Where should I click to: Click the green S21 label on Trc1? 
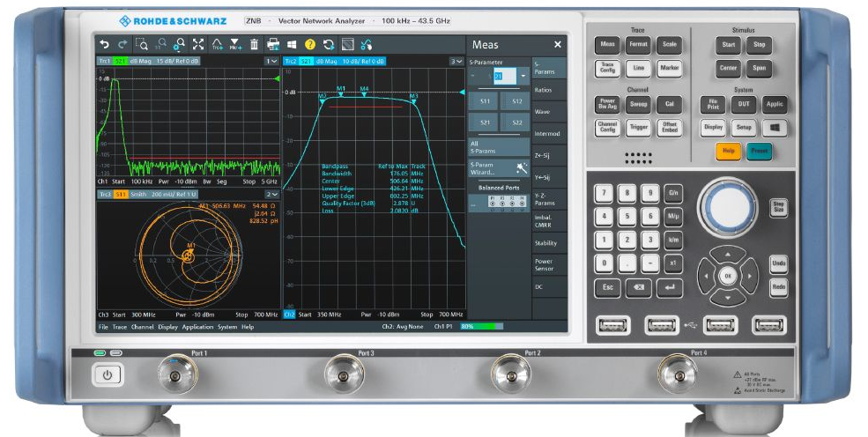point(120,62)
